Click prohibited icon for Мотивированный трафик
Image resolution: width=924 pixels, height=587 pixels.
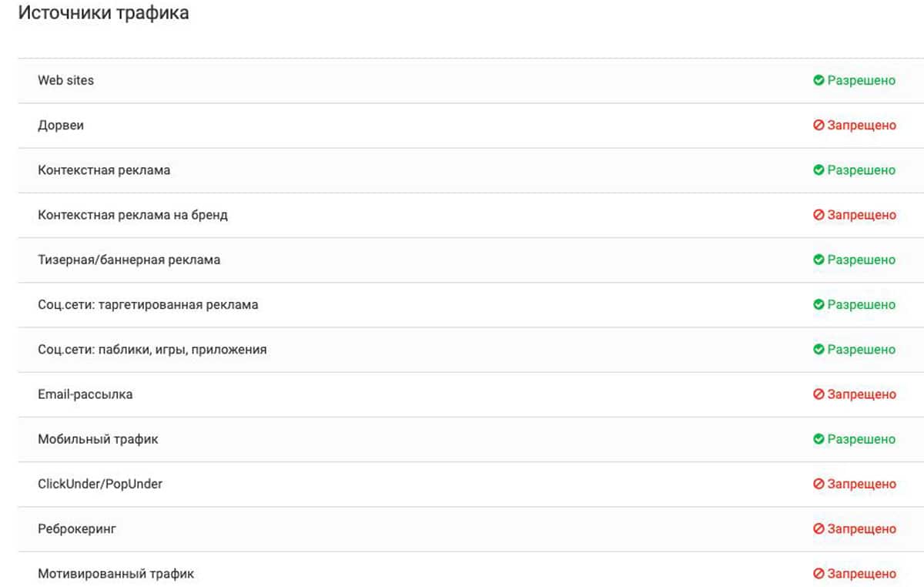819,574
